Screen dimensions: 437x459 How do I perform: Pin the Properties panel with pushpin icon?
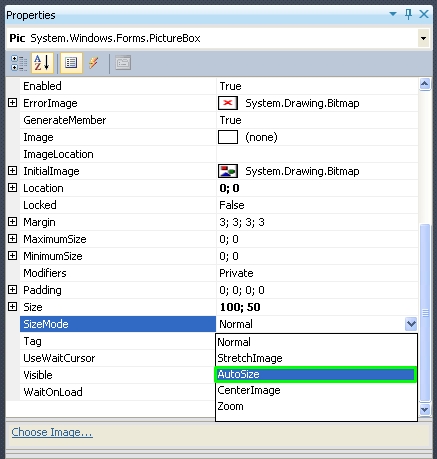[408, 14]
